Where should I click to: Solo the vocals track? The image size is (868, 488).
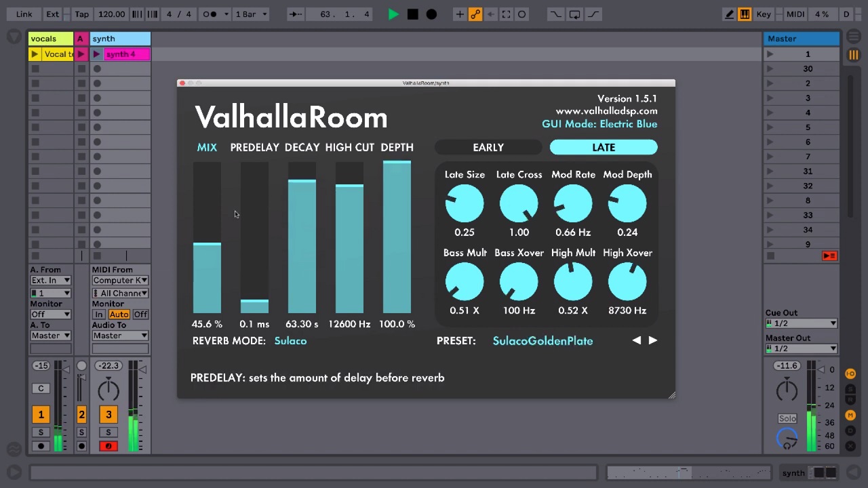41,432
